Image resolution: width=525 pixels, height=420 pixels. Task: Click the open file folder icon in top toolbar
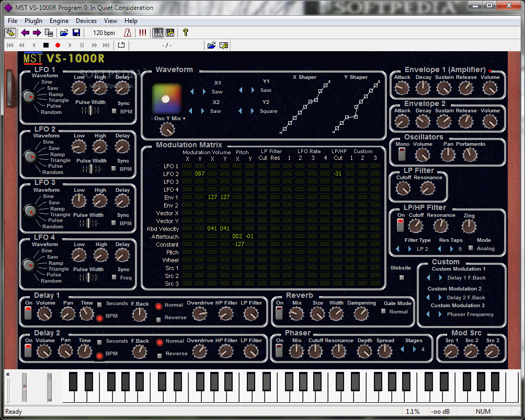pyautogui.click(x=64, y=33)
